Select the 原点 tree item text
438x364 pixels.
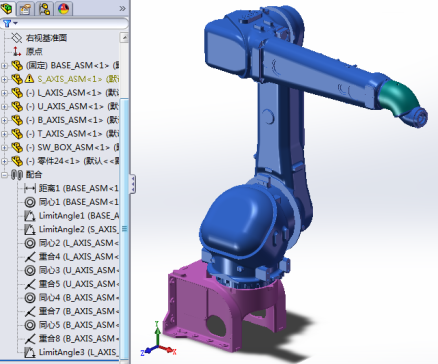point(34,51)
